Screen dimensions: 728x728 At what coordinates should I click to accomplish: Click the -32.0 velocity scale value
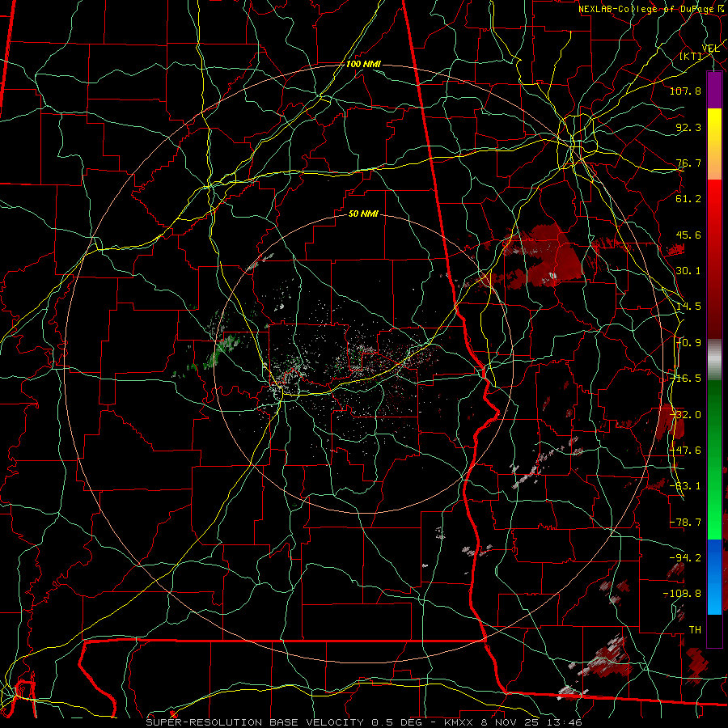point(685,415)
